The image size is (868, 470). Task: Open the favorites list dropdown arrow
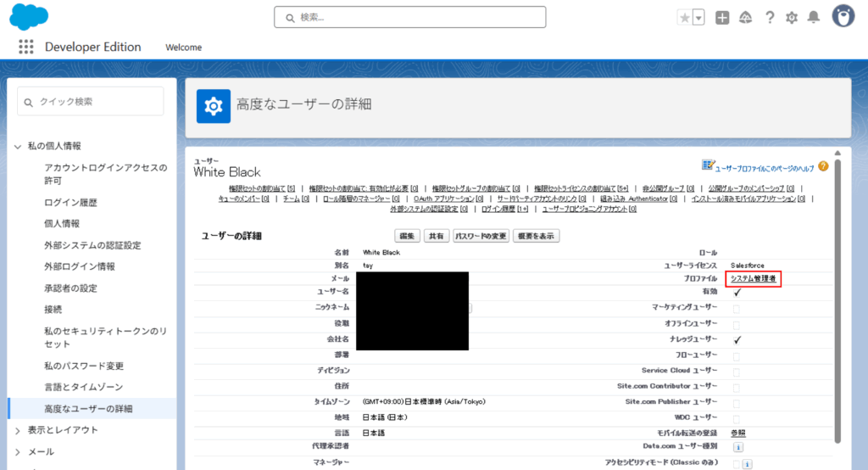pyautogui.click(x=698, y=17)
